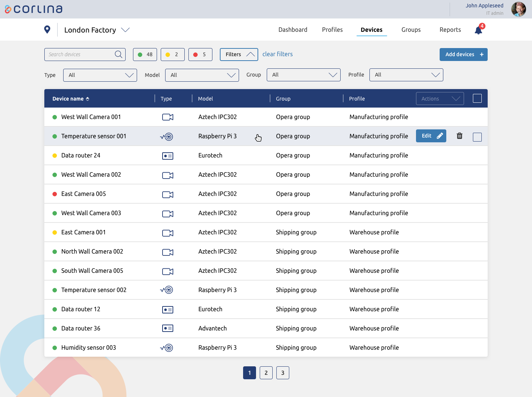Viewport: 532px width, 397px height.
Task: Click yellow status dot of East Camera 001
Action: coord(55,233)
